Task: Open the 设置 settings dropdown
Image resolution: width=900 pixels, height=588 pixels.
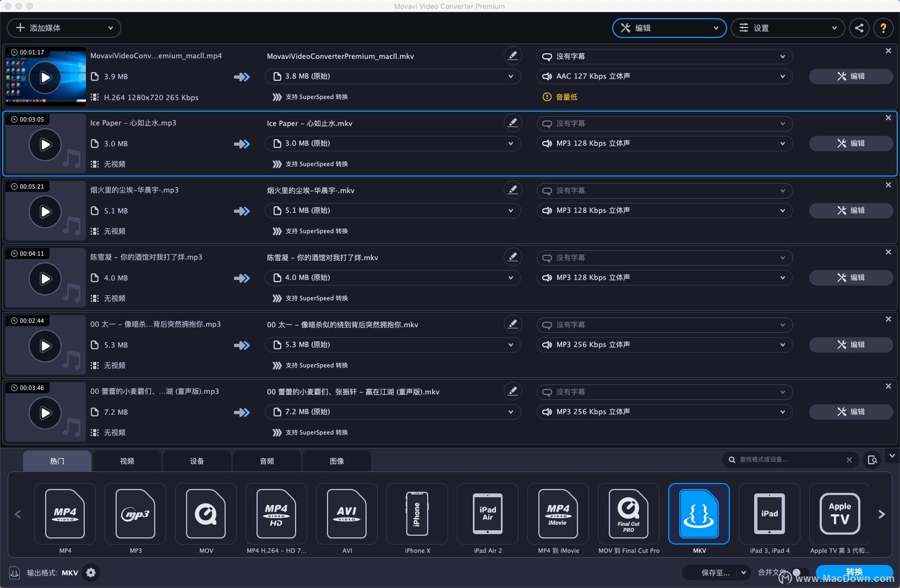Action: (x=788, y=28)
